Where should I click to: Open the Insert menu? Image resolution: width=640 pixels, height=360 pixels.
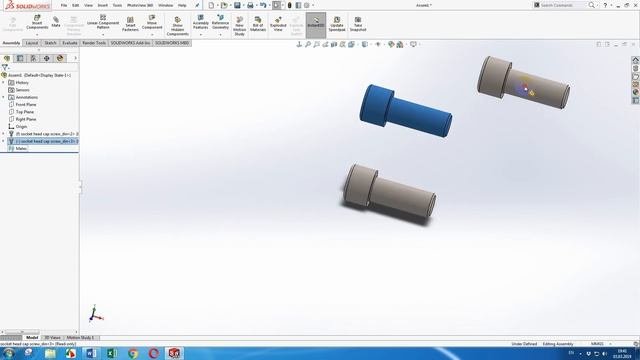102,5
